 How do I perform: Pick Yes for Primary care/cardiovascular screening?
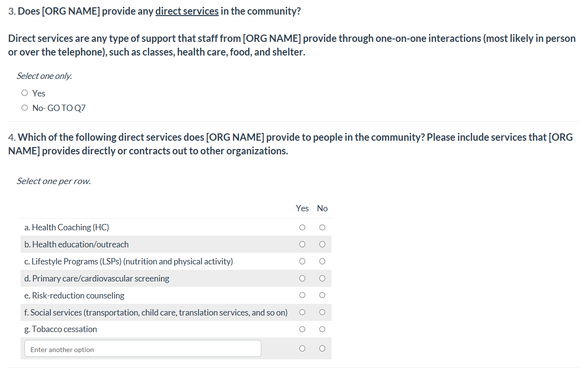(x=302, y=279)
